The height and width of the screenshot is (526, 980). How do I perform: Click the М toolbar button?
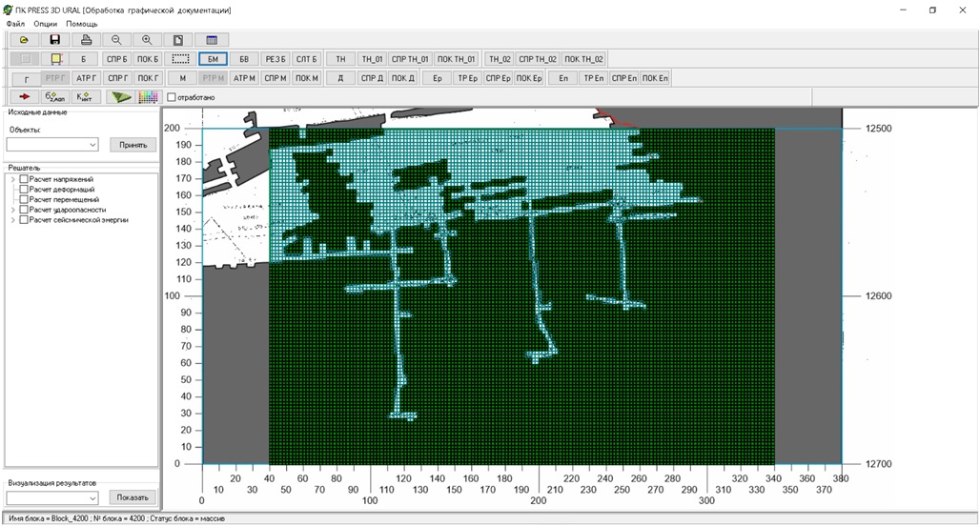coord(182,78)
